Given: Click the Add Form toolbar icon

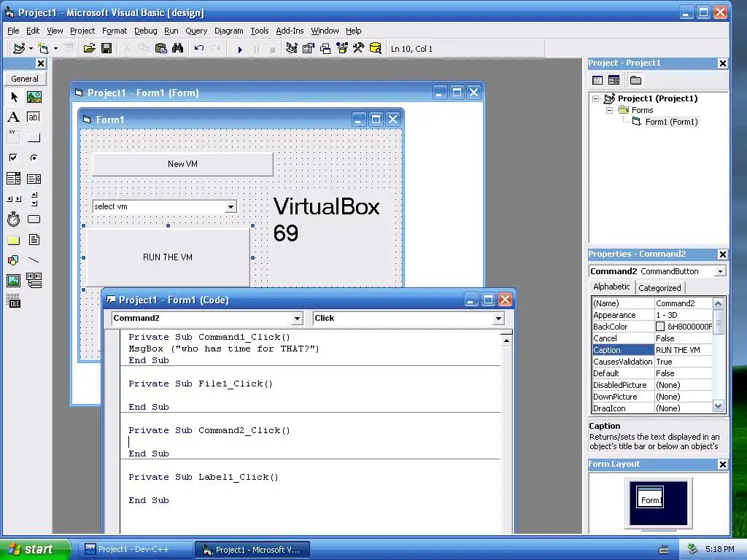Looking at the screenshot, I should [x=43, y=48].
